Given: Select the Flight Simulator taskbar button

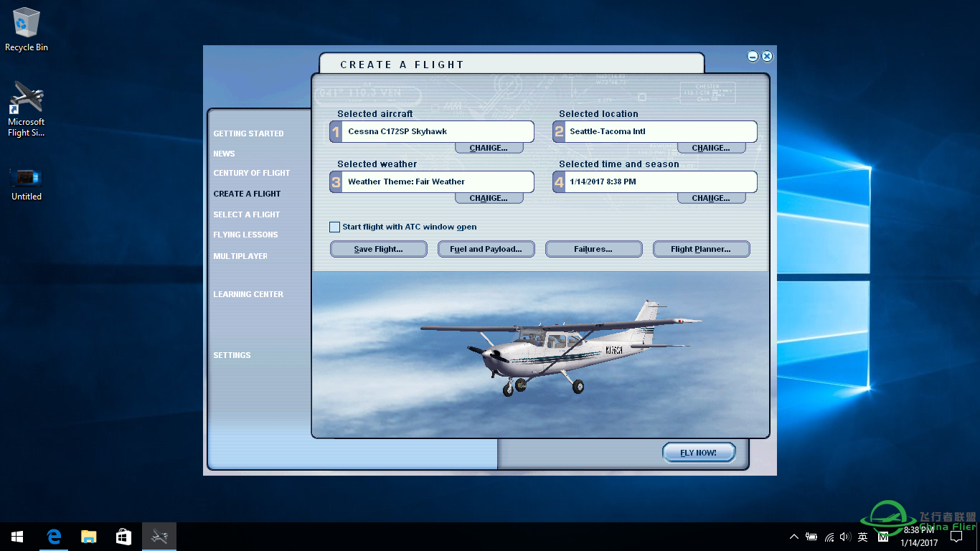Looking at the screenshot, I should 159,537.
